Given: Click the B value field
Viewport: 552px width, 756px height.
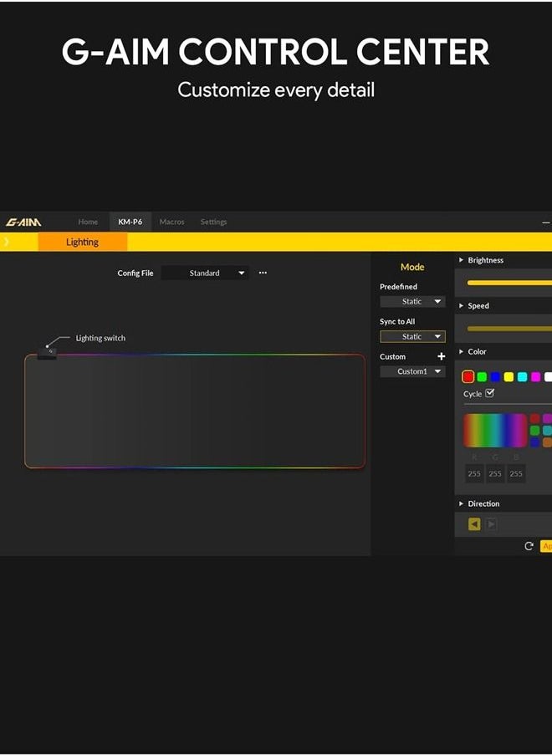Looking at the screenshot, I should click(x=516, y=473).
